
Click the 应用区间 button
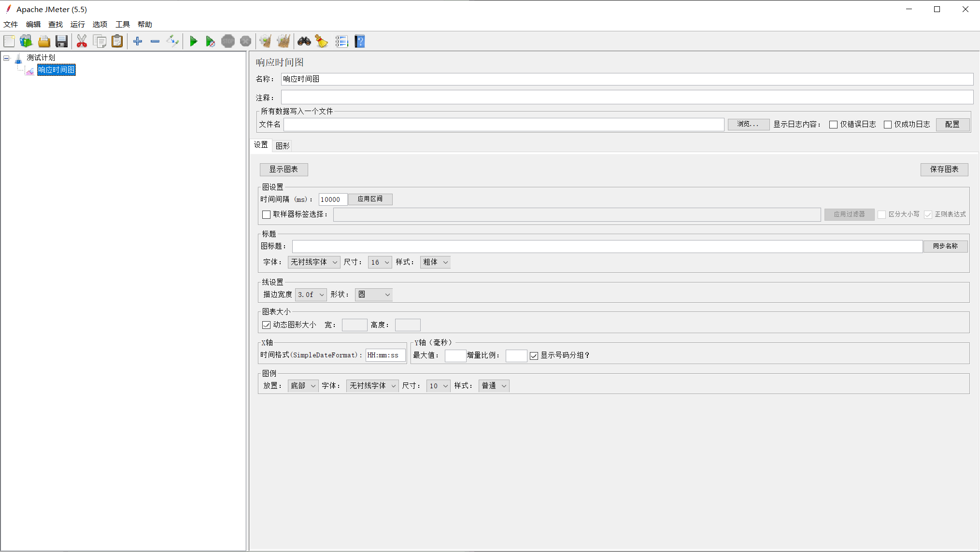[370, 199]
